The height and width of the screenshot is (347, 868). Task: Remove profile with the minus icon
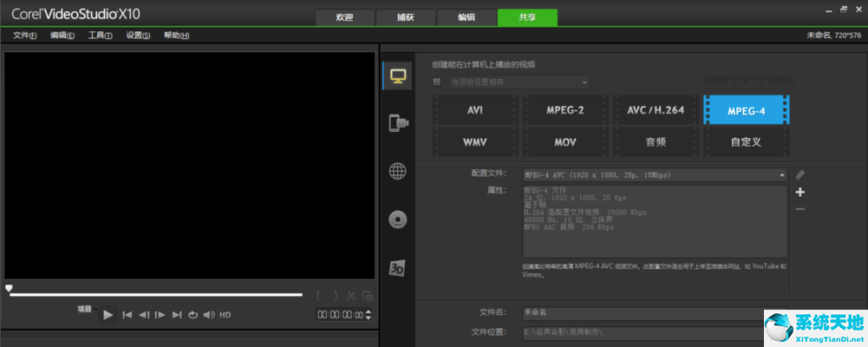pos(799,209)
